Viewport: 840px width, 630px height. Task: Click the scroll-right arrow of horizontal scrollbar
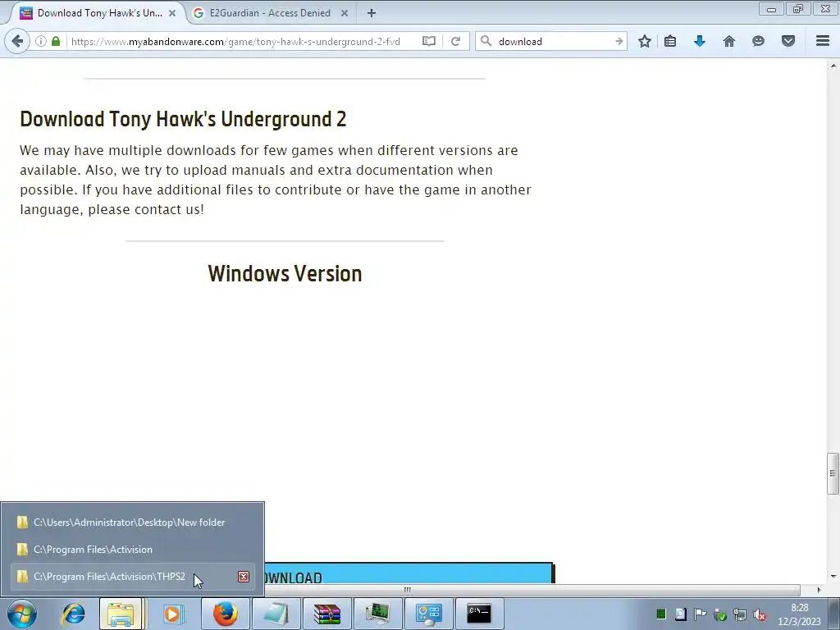819,590
